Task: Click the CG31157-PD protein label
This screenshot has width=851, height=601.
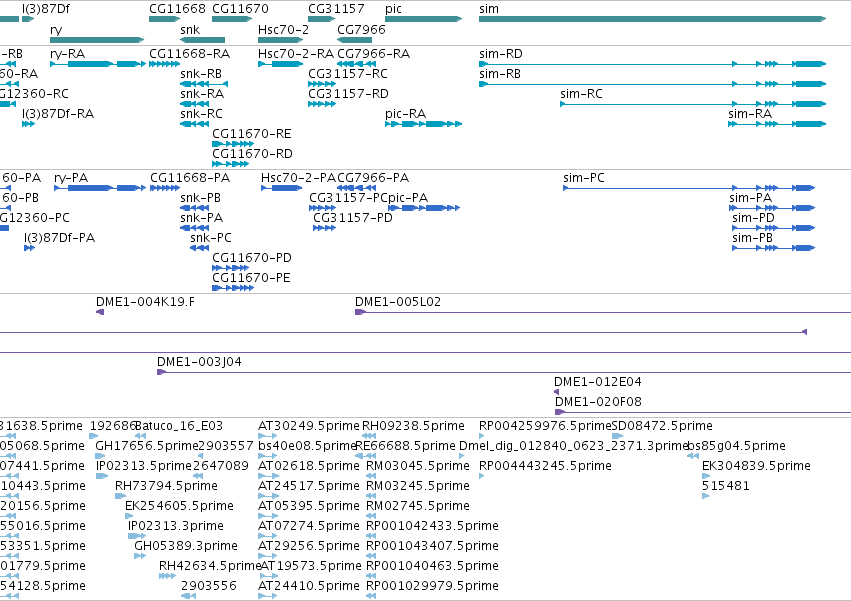Action: (x=353, y=218)
